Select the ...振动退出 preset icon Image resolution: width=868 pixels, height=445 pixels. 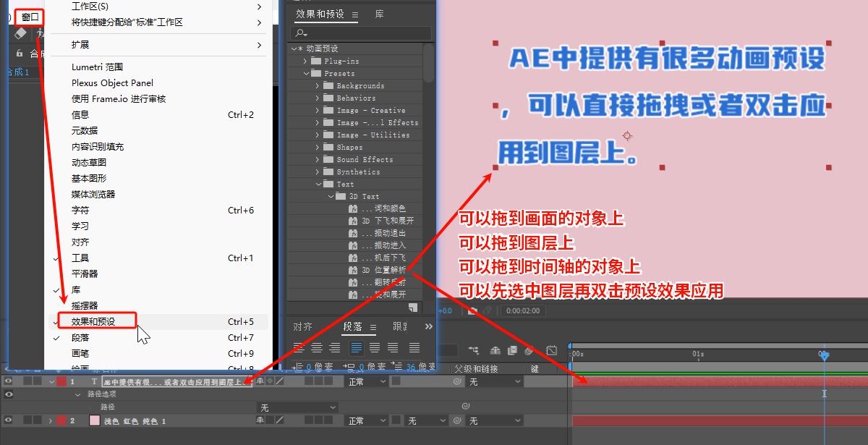coord(354,233)
